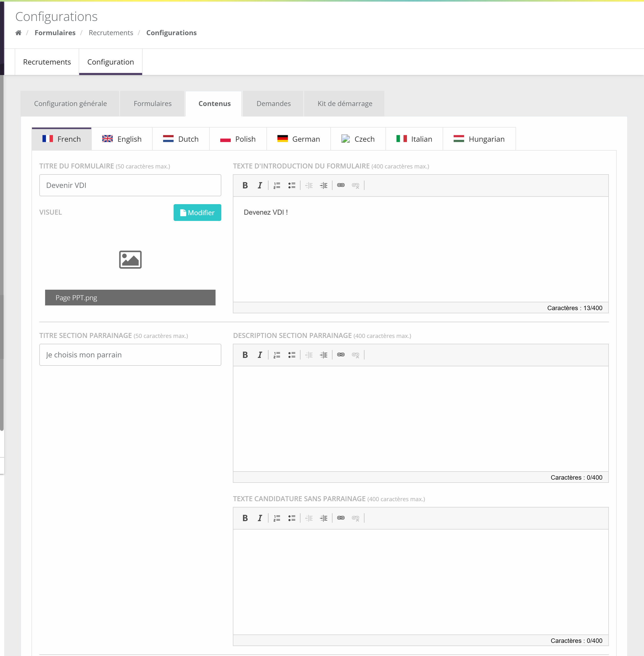Click Bold in the candidature sans parrainage editor
Image resolution: width=644 pixels, height=656 pixels.
[245, 518]
